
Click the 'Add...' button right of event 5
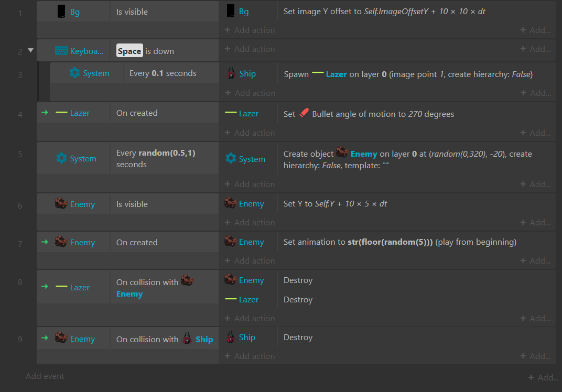535,184
